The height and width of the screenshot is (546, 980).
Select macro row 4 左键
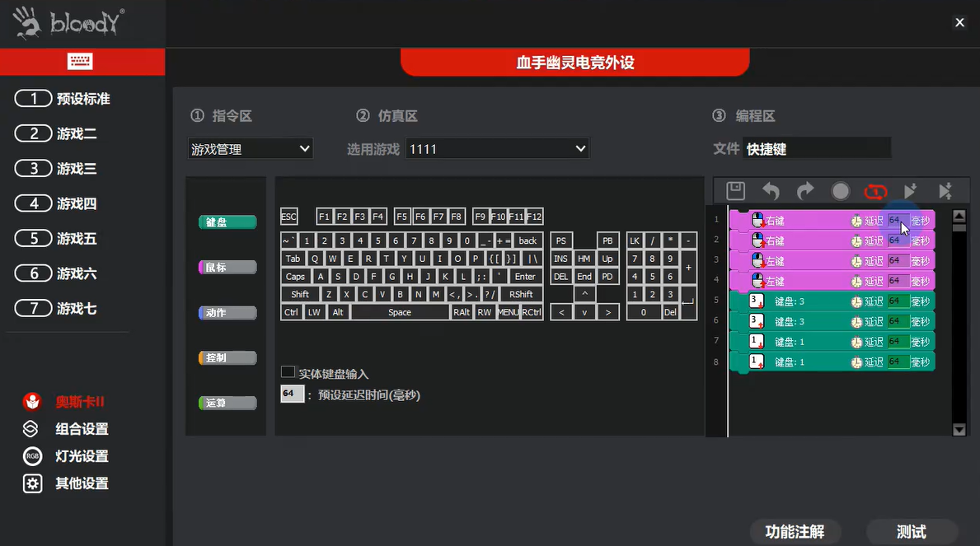pos(832,281)
